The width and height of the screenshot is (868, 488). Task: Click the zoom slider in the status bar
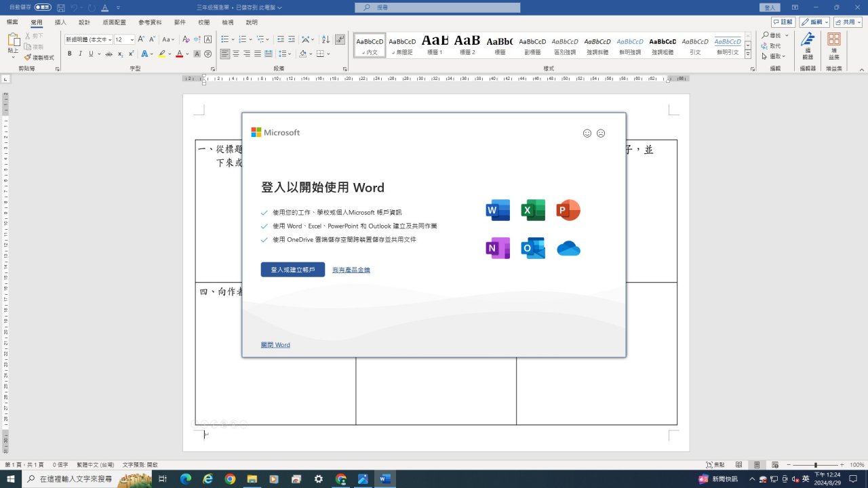pyautogui.click(x=816, y=465)
